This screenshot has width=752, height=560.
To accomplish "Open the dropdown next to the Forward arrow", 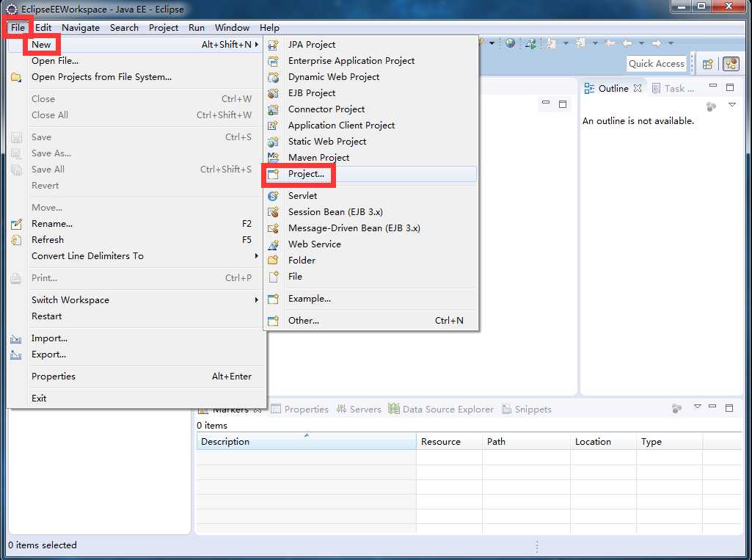I will click(x=671, y=43).
